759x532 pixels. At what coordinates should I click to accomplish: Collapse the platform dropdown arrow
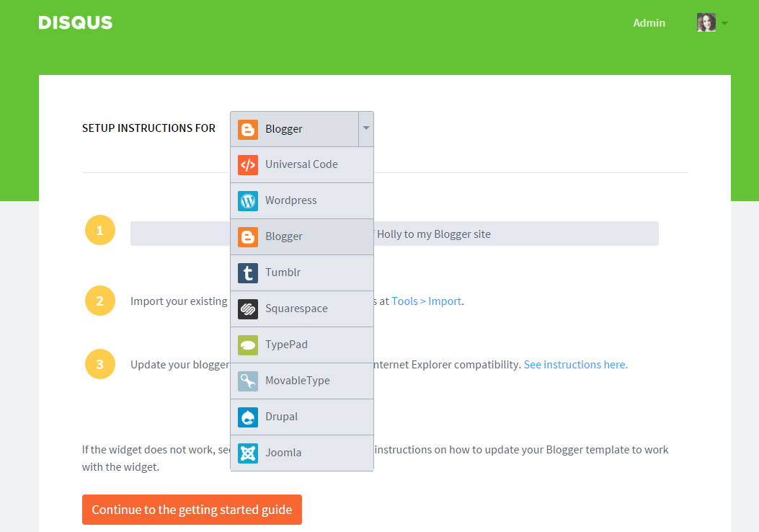[366, 129]
